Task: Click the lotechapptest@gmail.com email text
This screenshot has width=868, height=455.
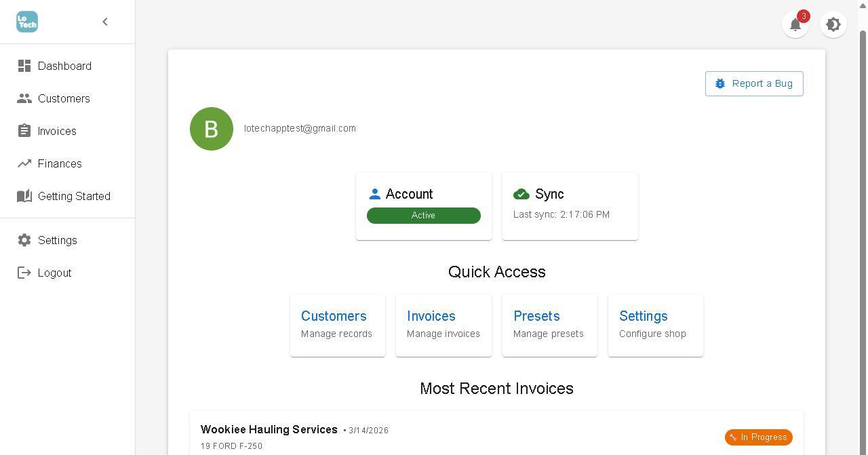Action: click(x=300, y=128)
